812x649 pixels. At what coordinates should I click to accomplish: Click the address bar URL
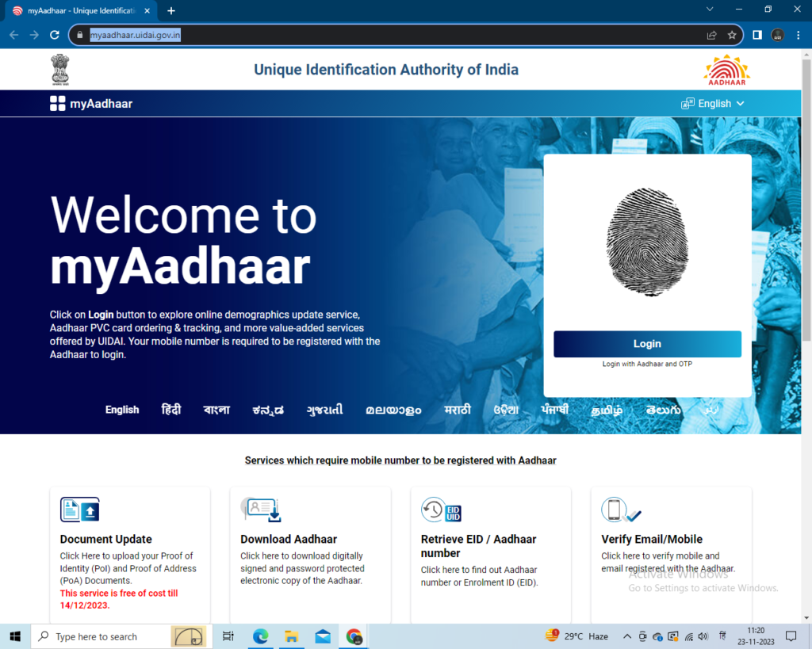135,35
